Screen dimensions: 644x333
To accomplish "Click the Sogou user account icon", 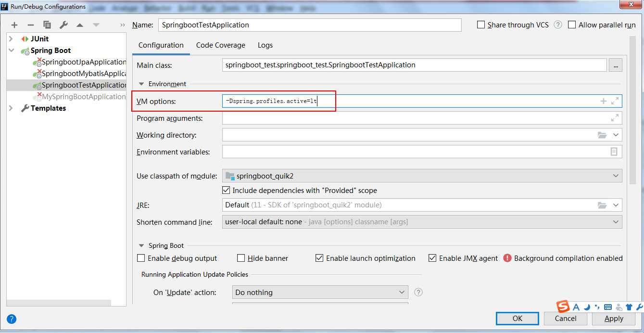I will (619, 307).
